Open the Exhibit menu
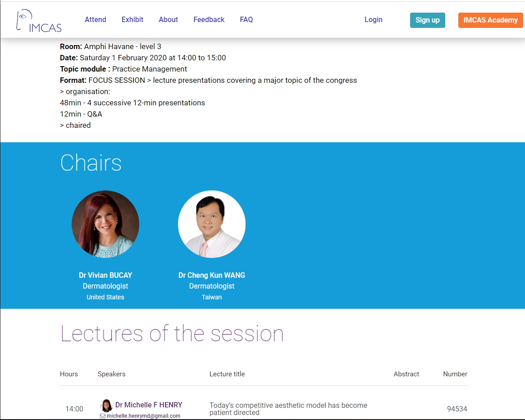The width and height of the screenshot is (525, 420). (x=132, y=20)
